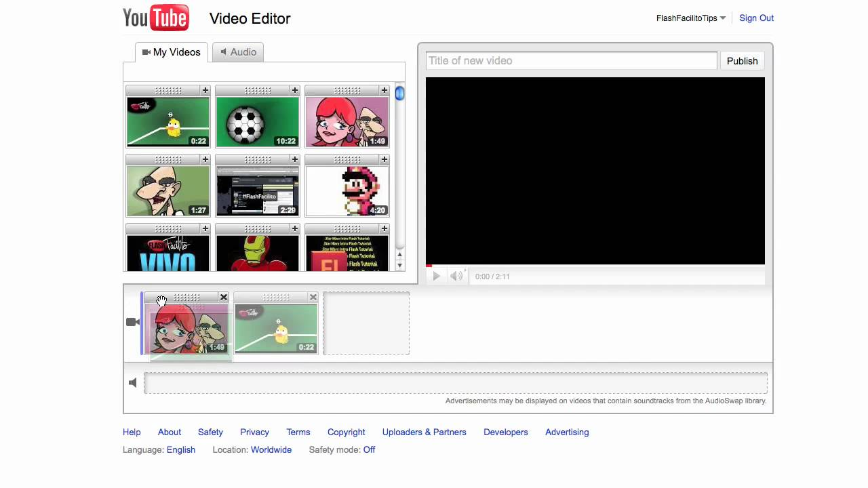Select the pixel Mario 4:20 thumbnail
This screenshot has width=868, height=488.
(347, 191)
